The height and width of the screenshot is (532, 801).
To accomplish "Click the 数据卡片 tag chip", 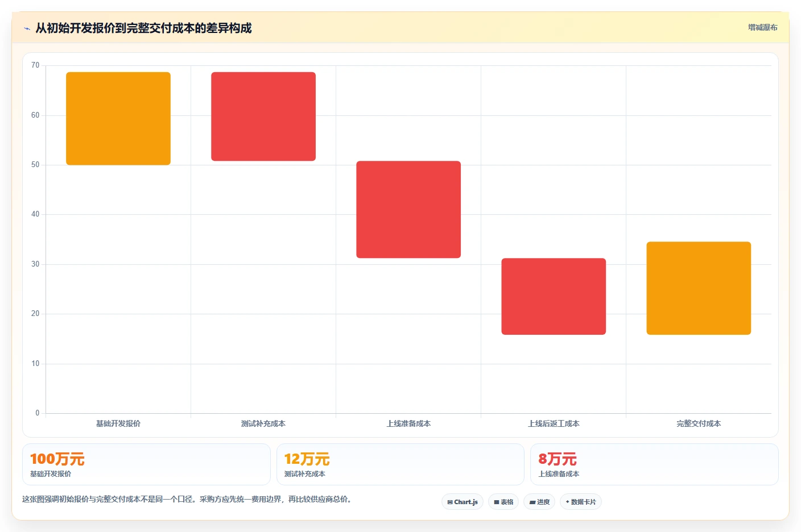I will [581, 502].
